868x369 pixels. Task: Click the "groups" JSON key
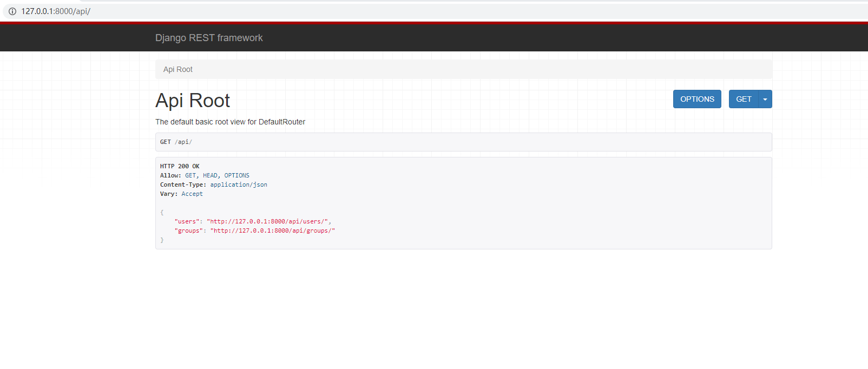188,230
